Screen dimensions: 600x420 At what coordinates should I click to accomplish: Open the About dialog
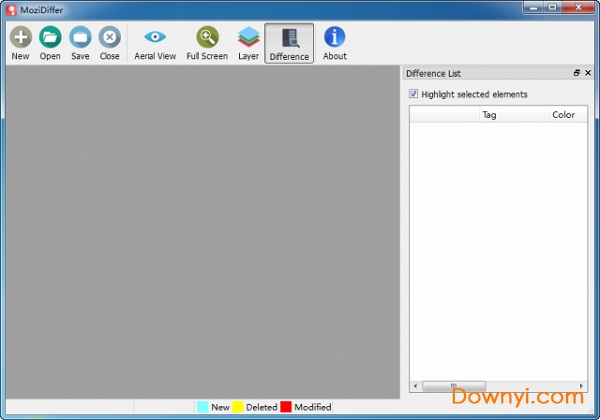click(x=335, y=41)
